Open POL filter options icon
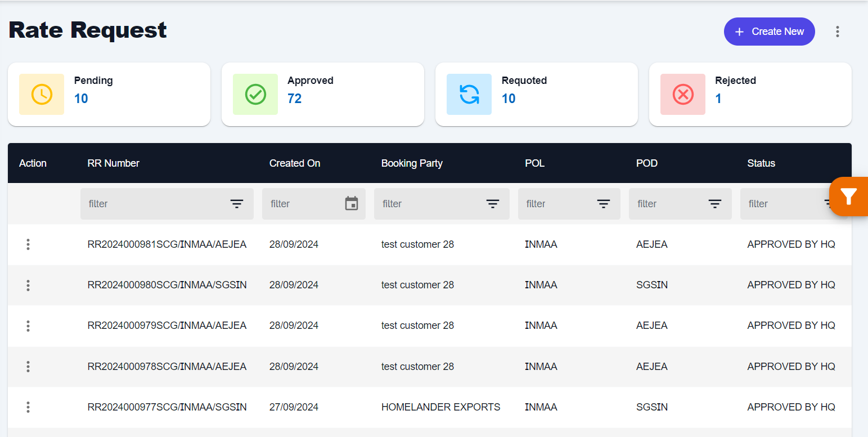868x437 pixels. point(604,204)
